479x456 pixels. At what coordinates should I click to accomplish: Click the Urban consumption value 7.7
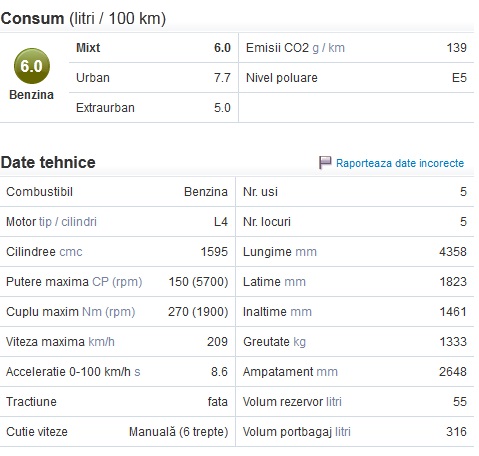[222, 78]
